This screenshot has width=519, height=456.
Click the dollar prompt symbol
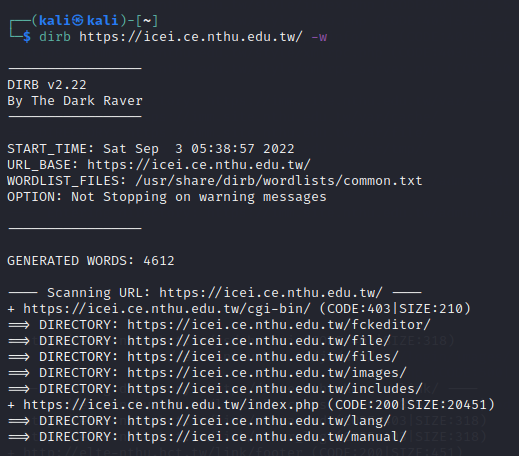[27, 37]
